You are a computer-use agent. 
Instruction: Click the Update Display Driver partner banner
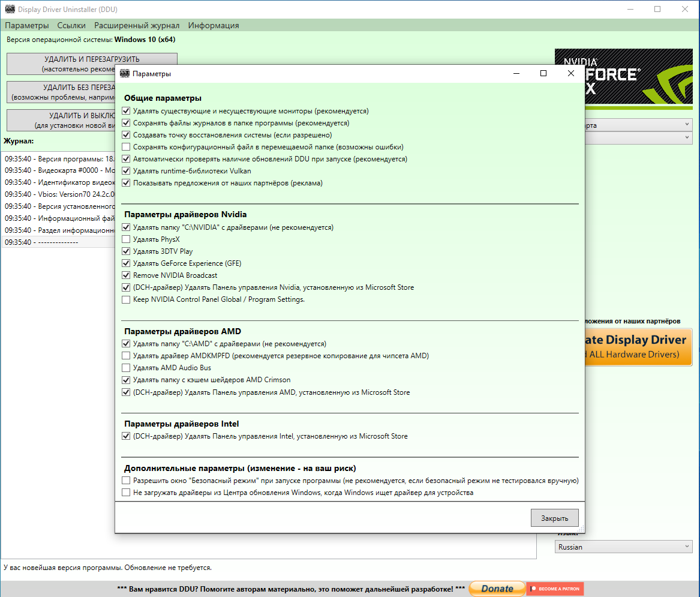638,347
